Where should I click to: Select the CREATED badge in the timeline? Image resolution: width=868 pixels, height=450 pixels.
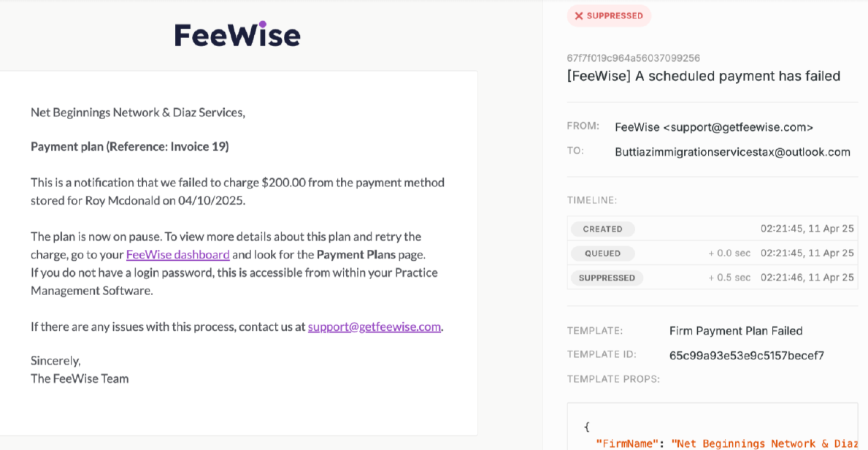pyautogui.click(x=602, y=229)
